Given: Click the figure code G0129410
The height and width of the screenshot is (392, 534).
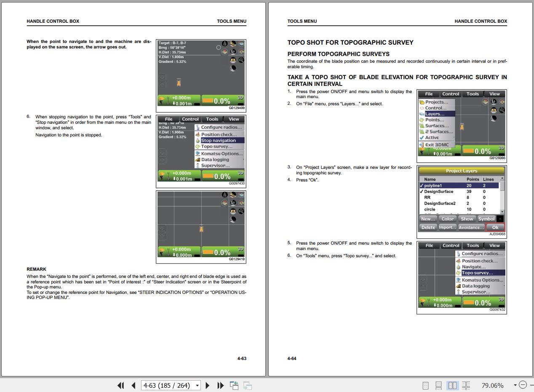Looking at the screenshot, I should coord(237,259).
